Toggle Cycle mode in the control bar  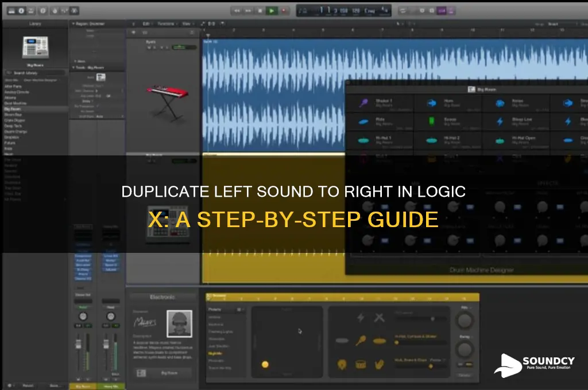[x=403, y=11]
